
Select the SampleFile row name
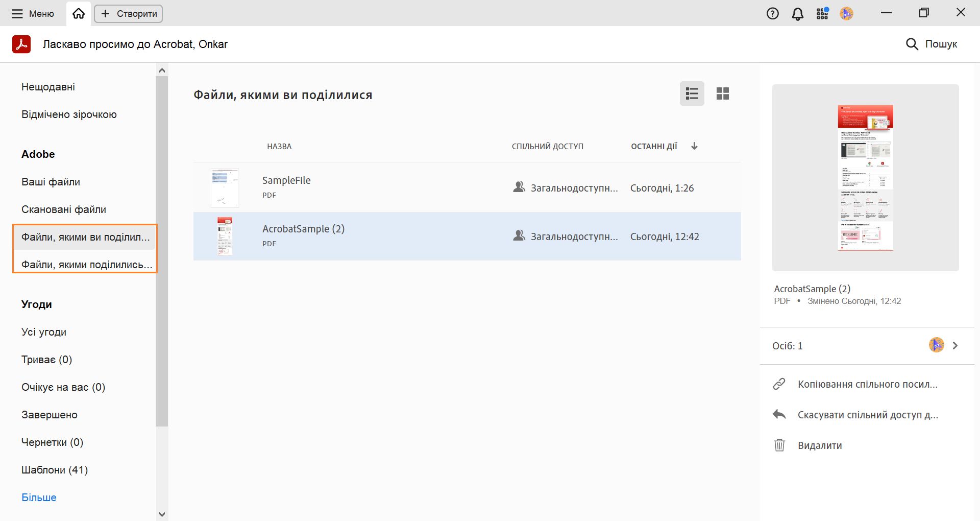[286, 180]
